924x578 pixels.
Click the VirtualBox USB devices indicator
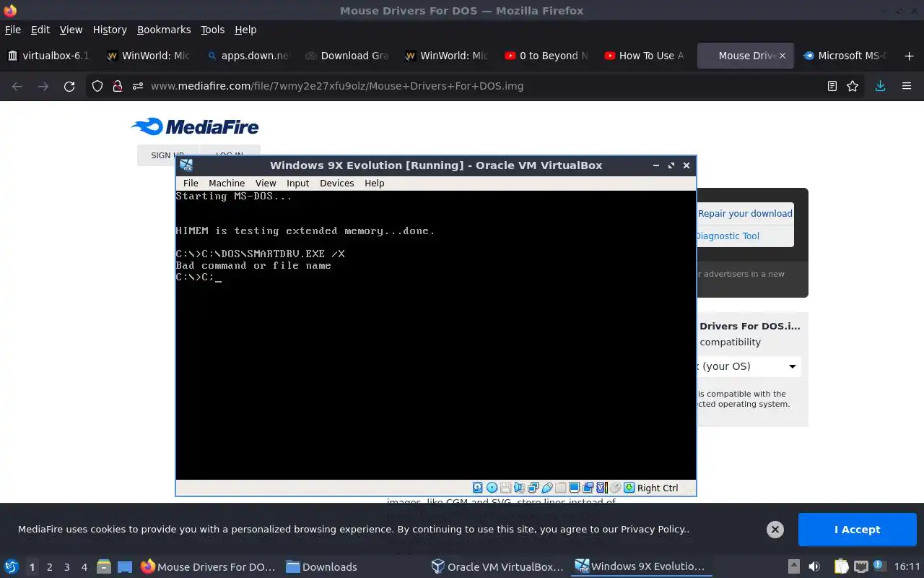(547, 488)
